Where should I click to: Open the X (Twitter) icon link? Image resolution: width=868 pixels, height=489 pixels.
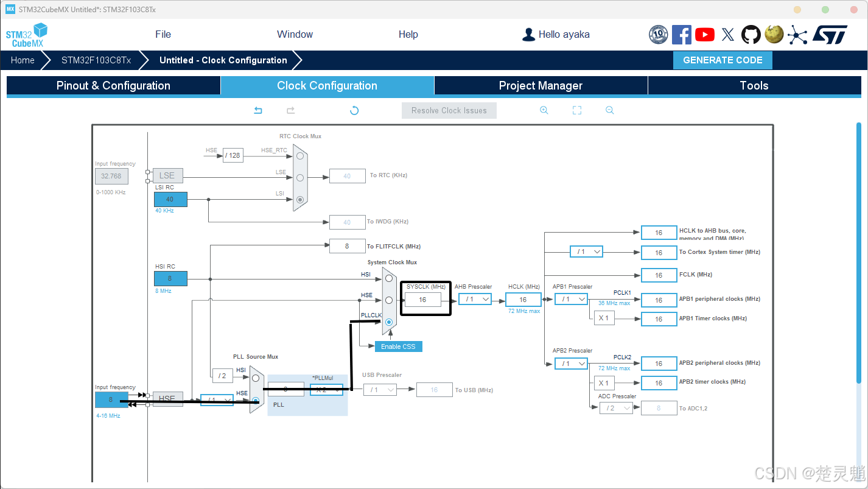tap(728, 35)
